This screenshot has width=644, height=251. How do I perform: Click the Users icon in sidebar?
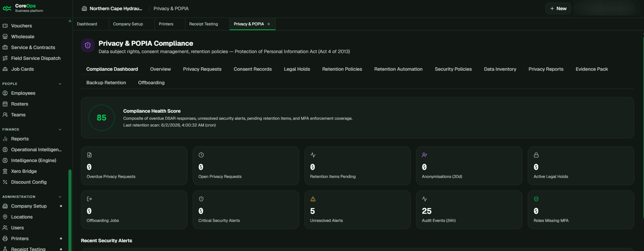(5, 228)
